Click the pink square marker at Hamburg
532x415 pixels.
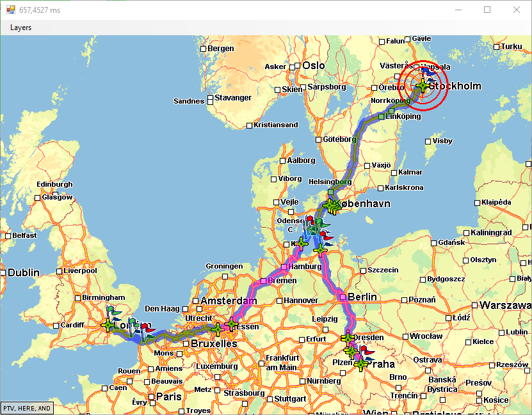coord(284,267)
